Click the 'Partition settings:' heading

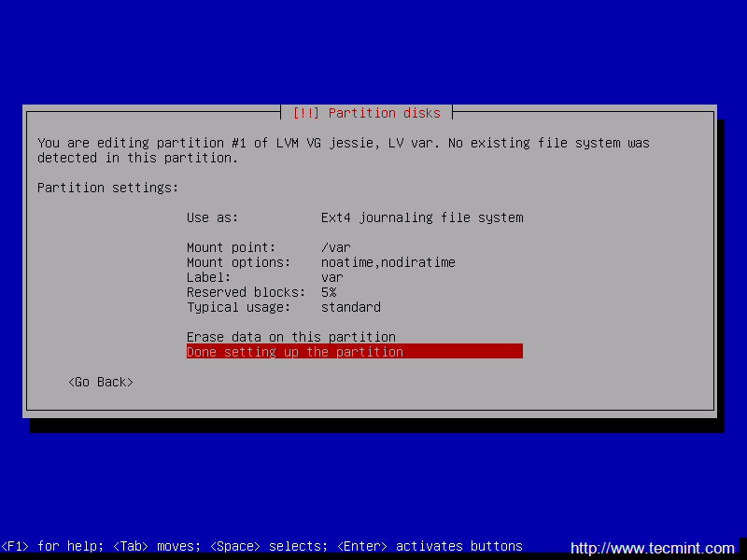[107, 188]
